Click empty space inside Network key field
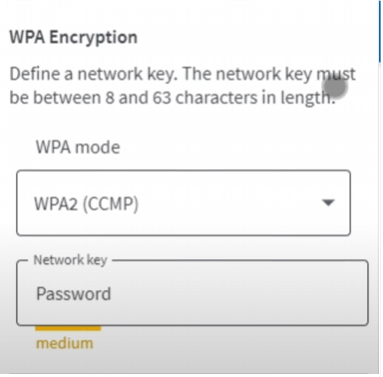 [x=240, y=293]
